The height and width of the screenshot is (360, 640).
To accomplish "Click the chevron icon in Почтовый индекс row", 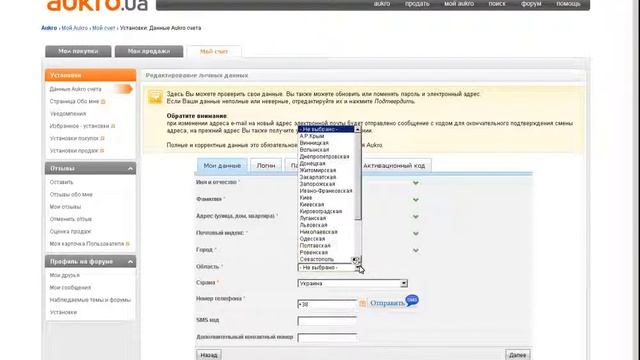I will (x=416, y=233).
